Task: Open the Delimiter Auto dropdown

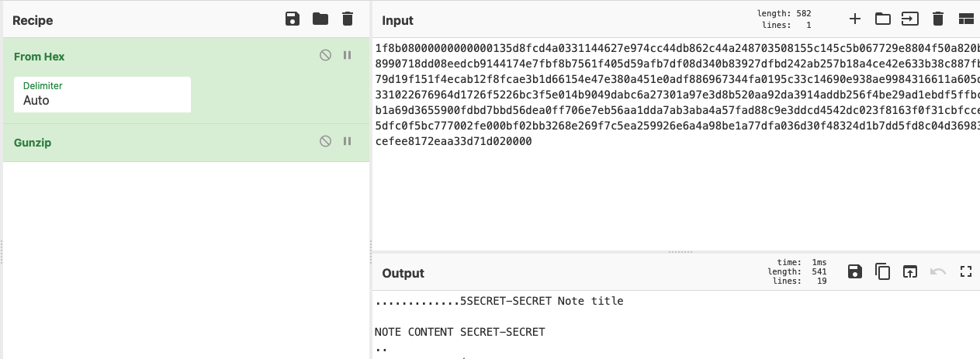Action: 102,94
